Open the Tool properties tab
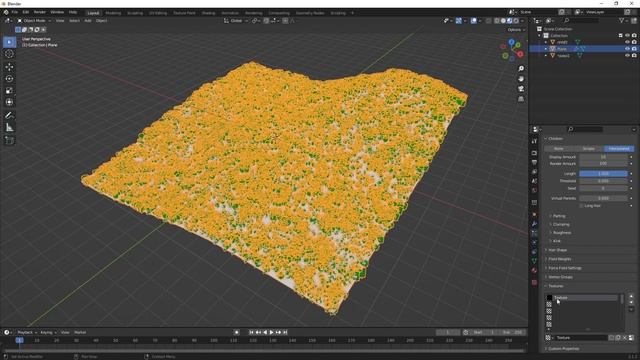This screenshot has width=640, height=360. (534, 141)
